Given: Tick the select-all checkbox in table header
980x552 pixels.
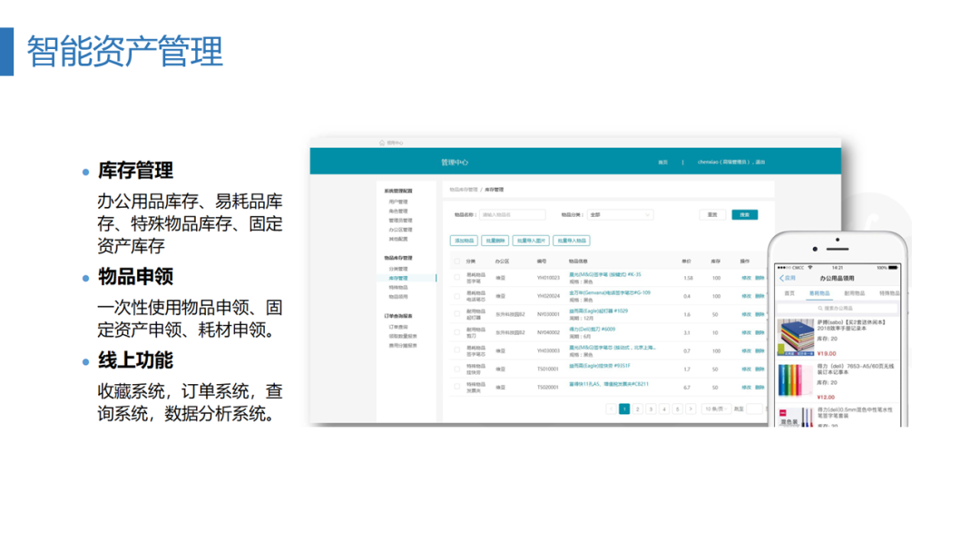Looking at the screenshot, I should click(x=456, y=261).
